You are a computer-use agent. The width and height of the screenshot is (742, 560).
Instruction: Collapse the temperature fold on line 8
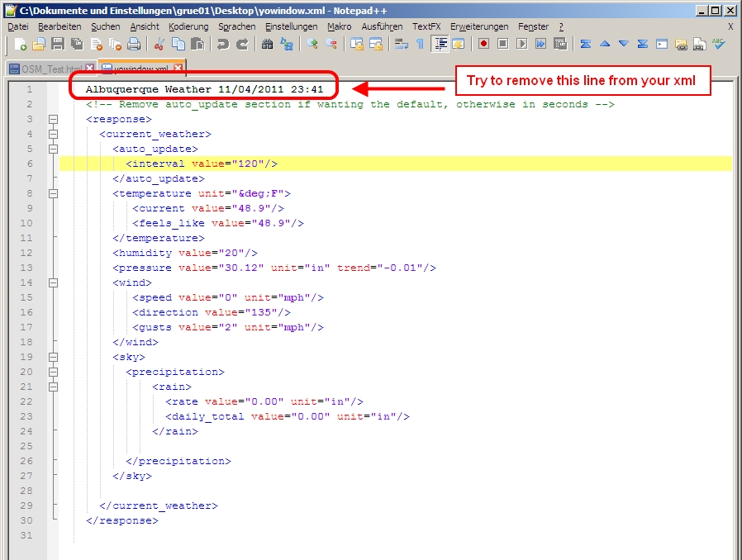pyautogui.click(x=53, y=193)
